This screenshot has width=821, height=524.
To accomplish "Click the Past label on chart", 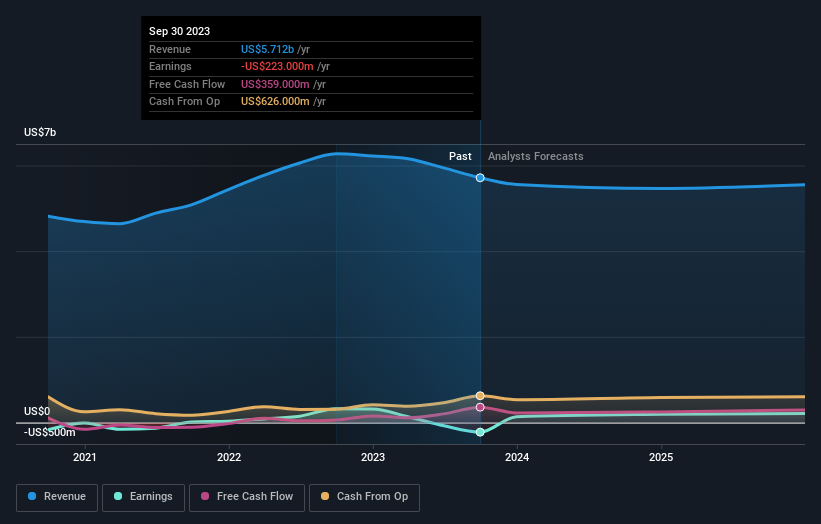I will (x=460, y=157).
